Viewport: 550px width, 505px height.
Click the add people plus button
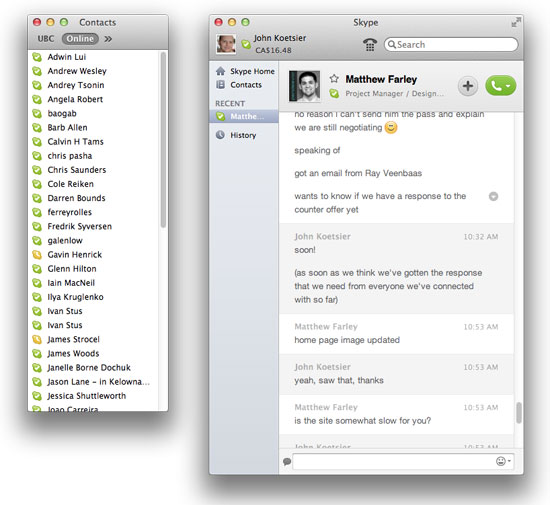coord(468,86)
